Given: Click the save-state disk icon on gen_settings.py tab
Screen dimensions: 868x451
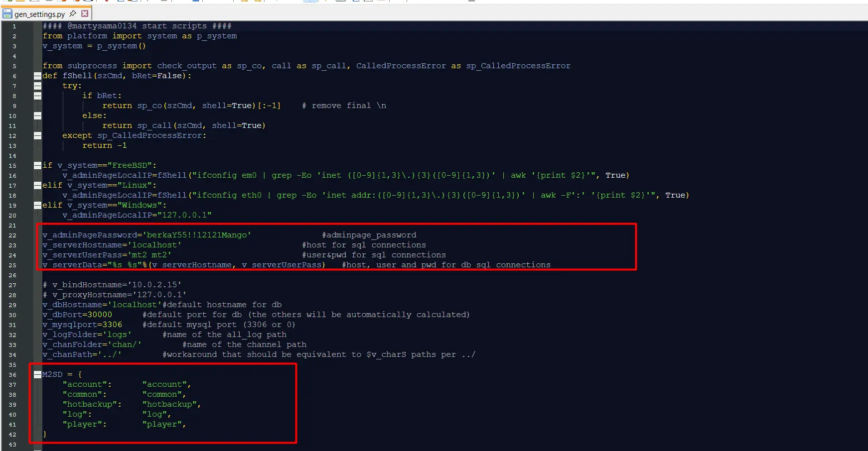Looking at the screenshot, I should pos(7,14).
